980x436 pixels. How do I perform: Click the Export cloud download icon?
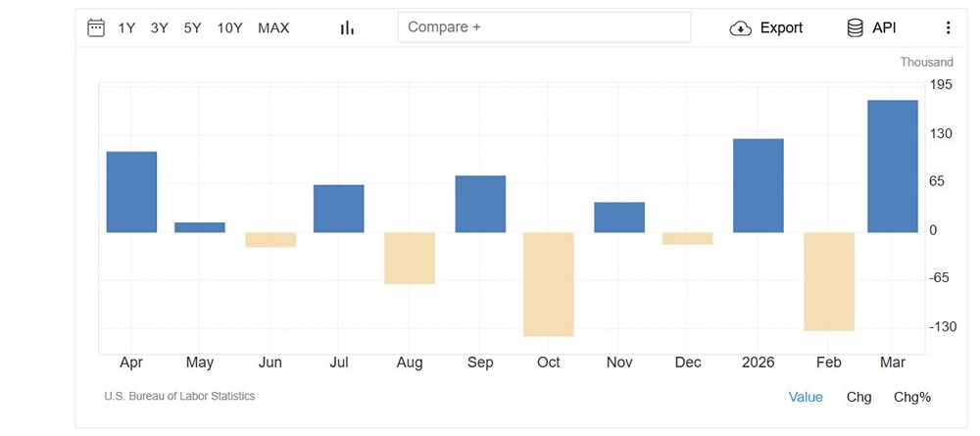[741, 28]
